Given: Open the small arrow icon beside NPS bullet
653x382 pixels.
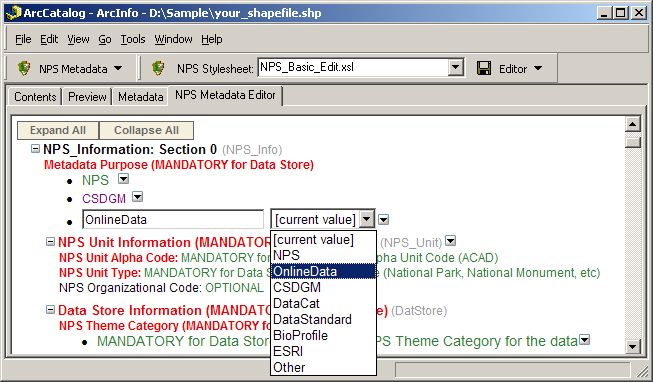Looking at the screenshot, I should point(124,179).
